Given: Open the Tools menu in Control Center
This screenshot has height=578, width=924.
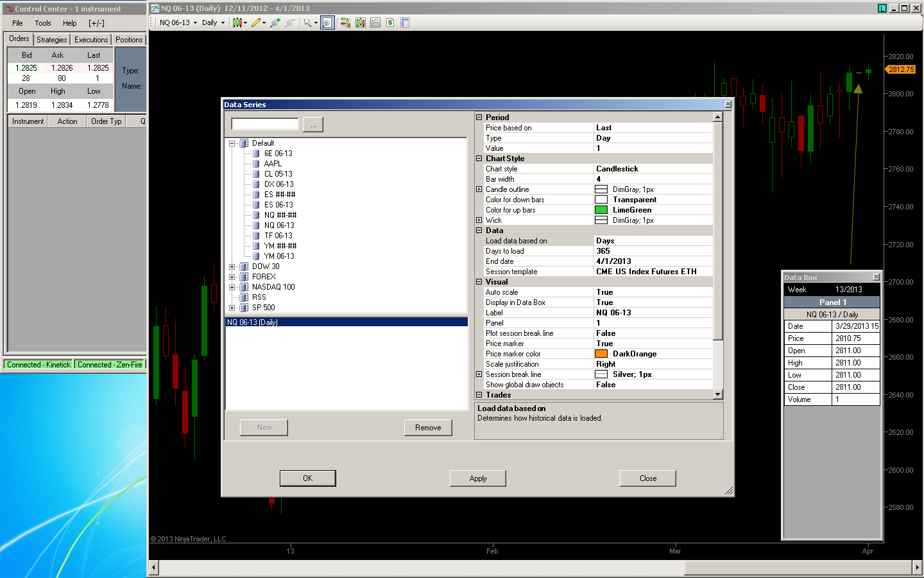Looking at the screenshot, I should click(x=43, y=23).
